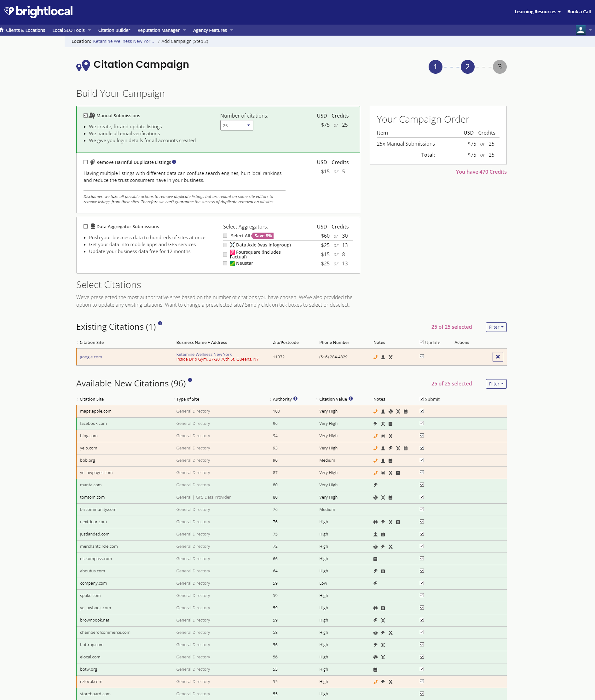Open the Number of citations dropdown
The image size is (595, 700).
[x=236, y=125]
